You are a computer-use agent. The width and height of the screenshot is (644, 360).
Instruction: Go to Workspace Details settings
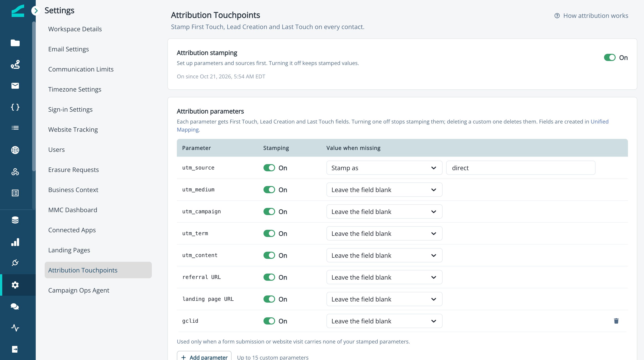98,29
